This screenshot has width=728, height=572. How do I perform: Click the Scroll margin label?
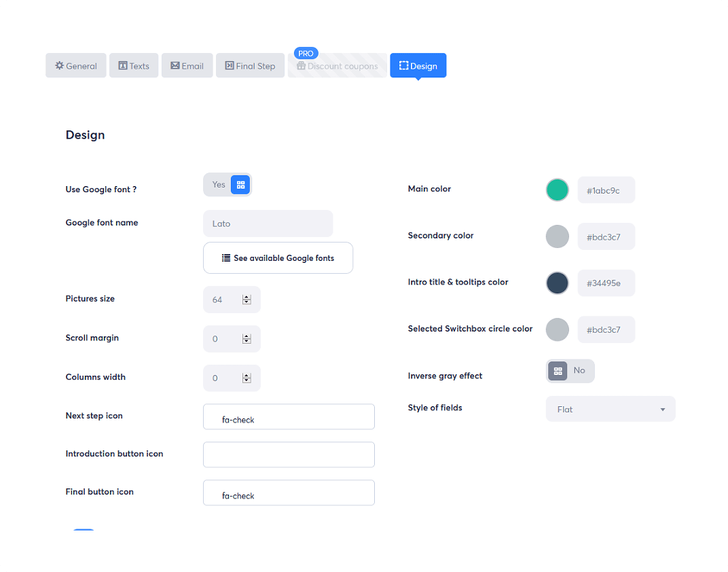[x=92, y=338]
